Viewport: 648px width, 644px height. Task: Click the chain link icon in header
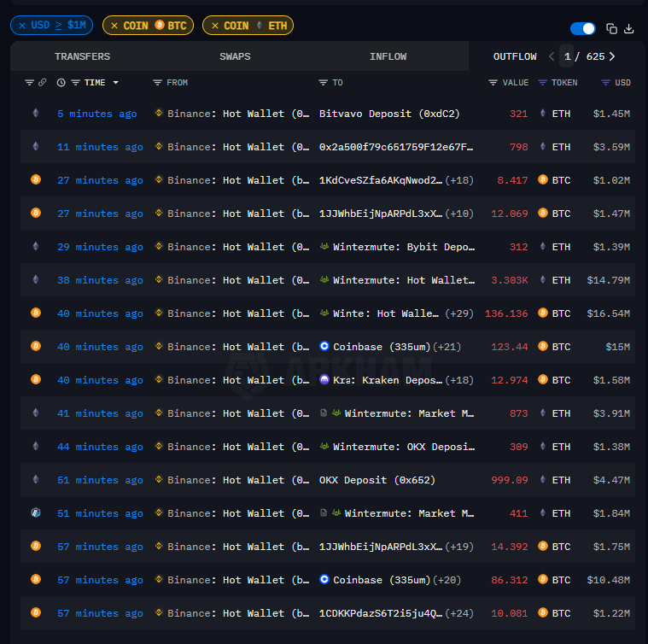coord(42,82)
